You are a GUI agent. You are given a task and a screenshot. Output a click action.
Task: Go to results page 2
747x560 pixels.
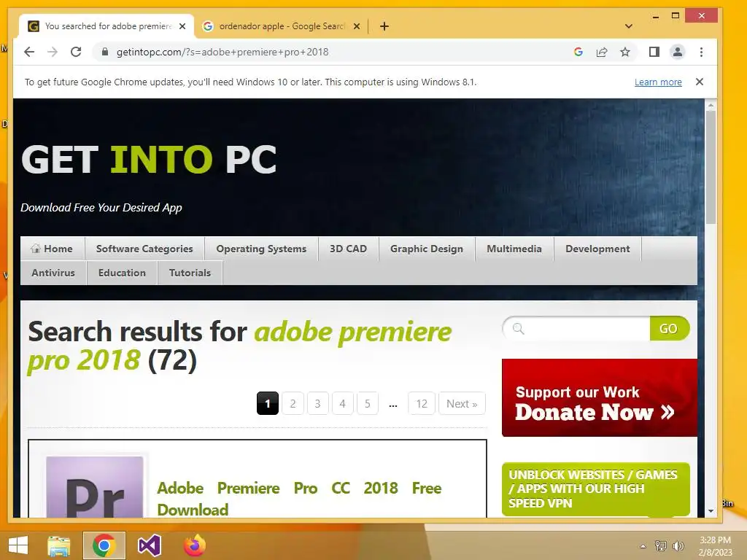point(293,403)
